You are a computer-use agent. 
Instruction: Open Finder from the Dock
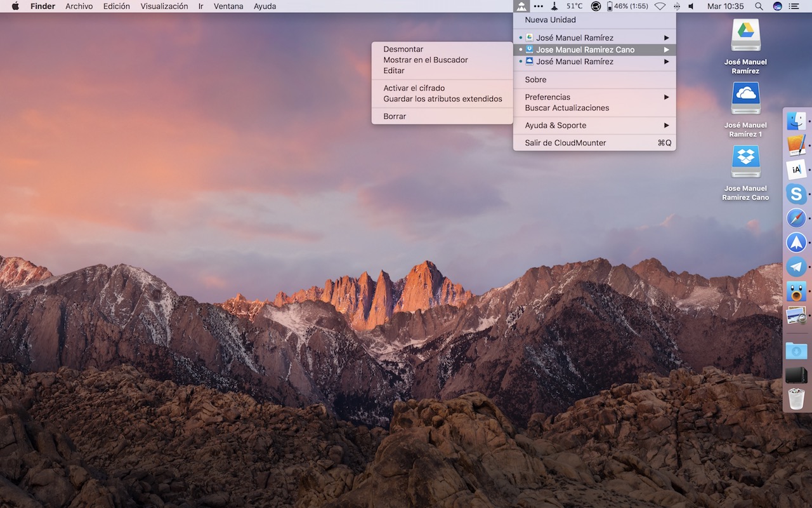pyautogui.click(x=796, y=121)
